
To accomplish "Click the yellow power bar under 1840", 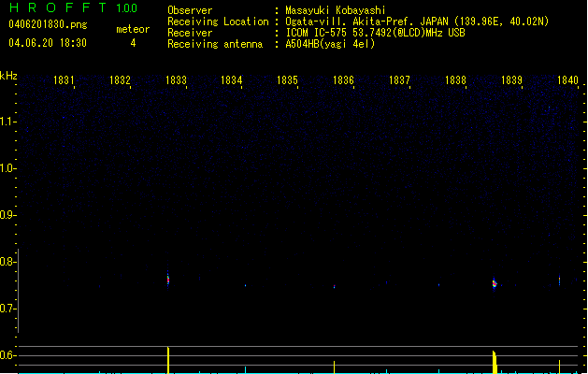I will click(x=559, y=367).
